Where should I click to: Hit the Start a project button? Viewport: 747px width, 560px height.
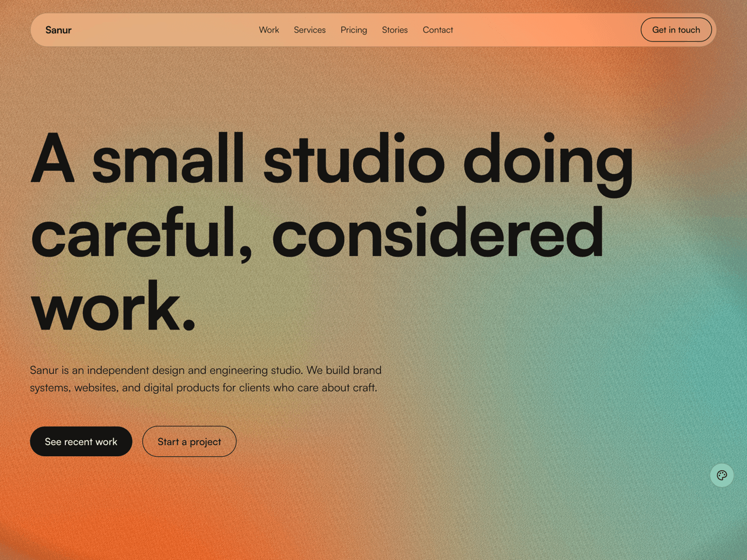189,442
